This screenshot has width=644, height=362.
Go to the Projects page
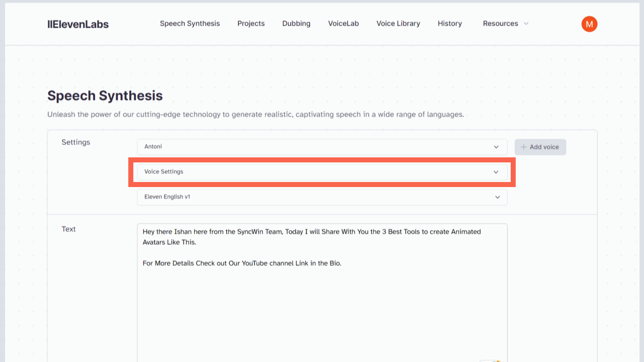(251, 24)
